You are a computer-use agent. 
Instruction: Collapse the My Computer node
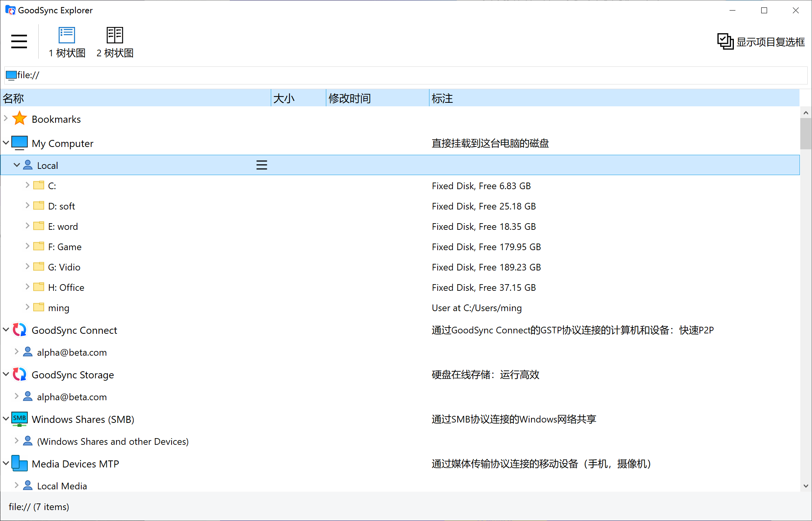6,143
